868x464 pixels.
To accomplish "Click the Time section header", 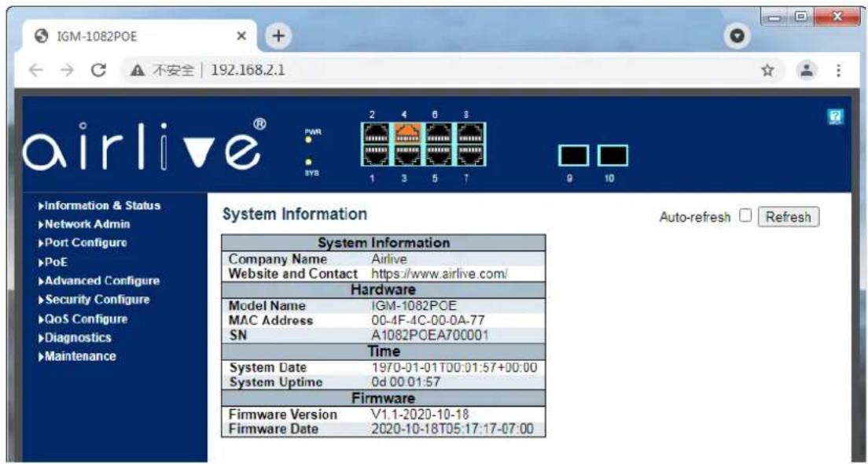I will [384, 351].
